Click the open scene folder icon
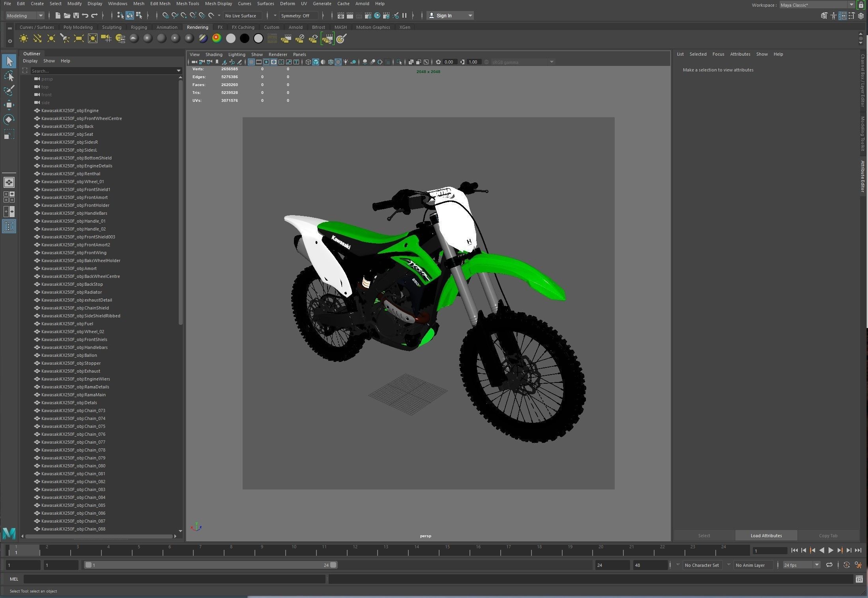868x598 pixels. click(67, 15)
